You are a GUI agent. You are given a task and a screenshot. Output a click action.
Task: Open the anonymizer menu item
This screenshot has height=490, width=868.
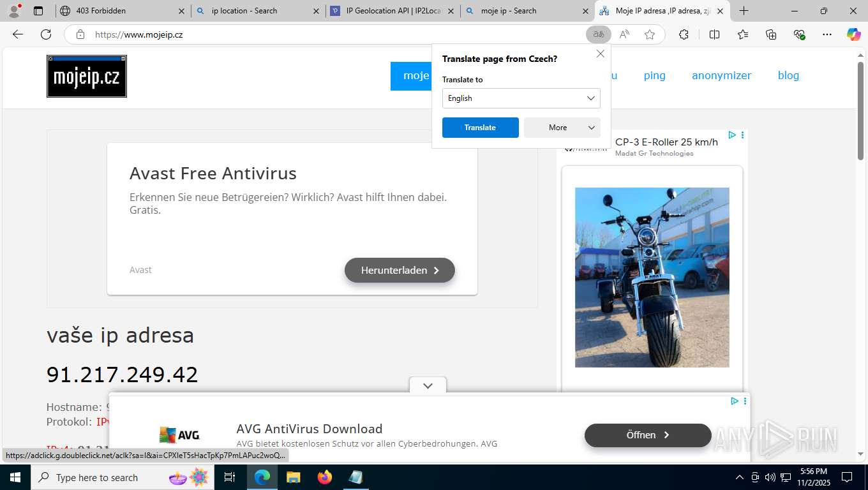coord(722,75)
